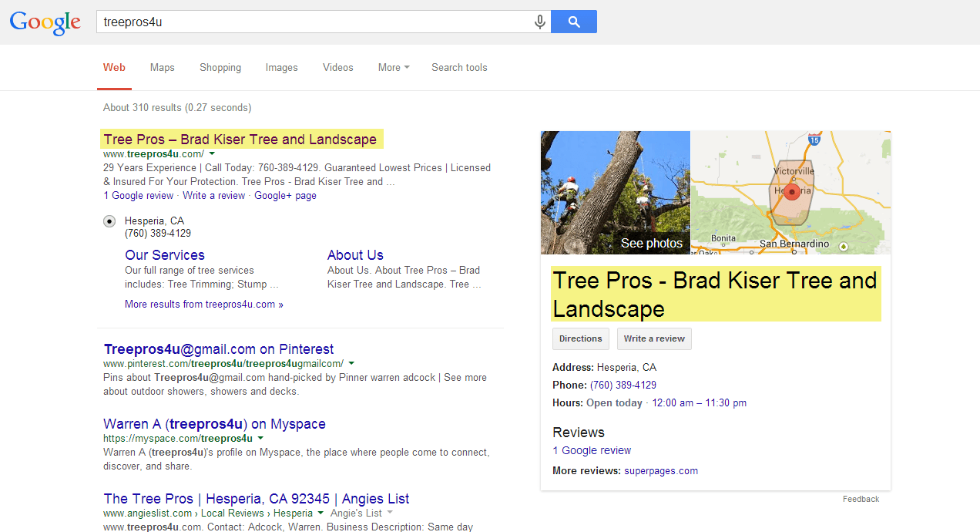Click the red map marker on Hesperia

coord(792,192)
